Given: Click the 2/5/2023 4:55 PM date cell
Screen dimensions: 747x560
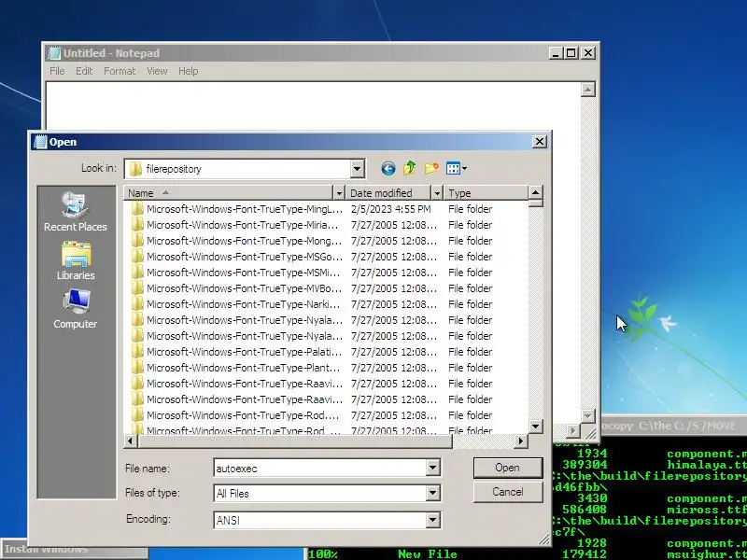Looking at the screenshot, I should point(390,209).
